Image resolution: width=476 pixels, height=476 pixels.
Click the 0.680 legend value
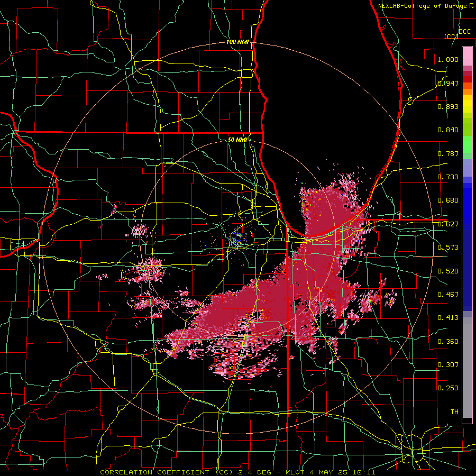point(448,200)
